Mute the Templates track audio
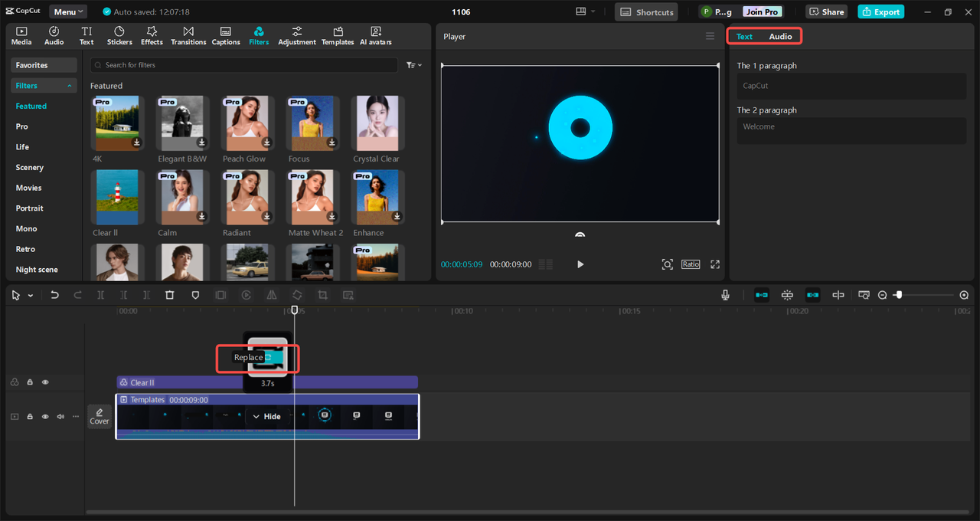Image resolution: width=980 pixels, height=521 pixels. click(60, 417)
